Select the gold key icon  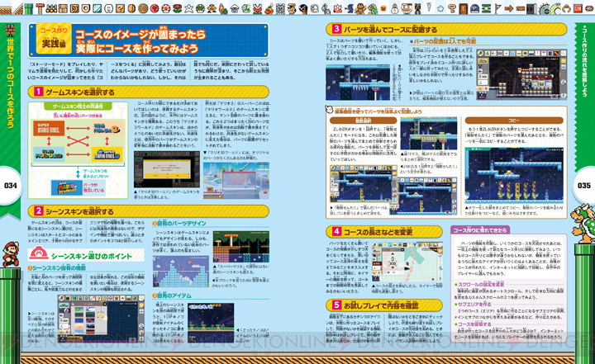(452, 8)
